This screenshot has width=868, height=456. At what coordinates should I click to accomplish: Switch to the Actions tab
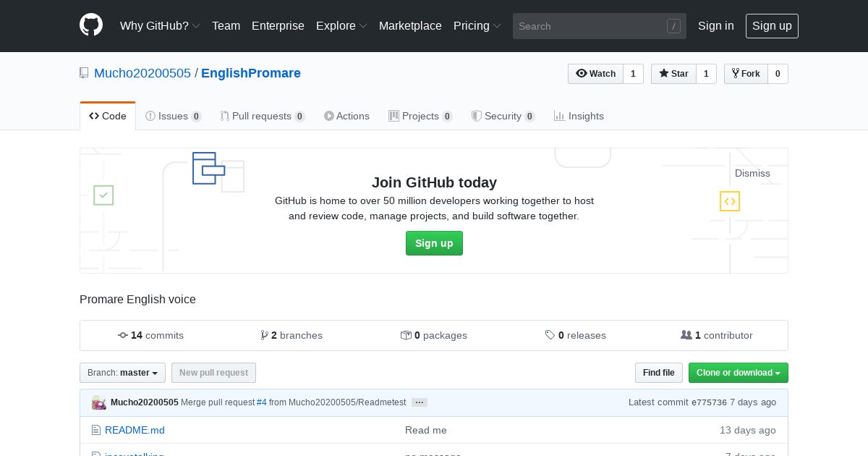346,116
